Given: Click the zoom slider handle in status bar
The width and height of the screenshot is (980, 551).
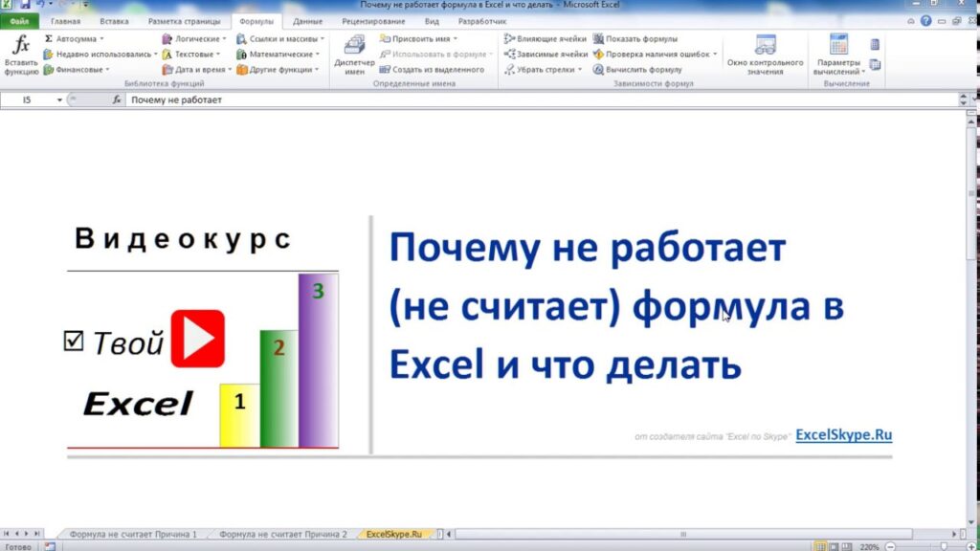Looking at the screenshot, I should tap(944, 546).
